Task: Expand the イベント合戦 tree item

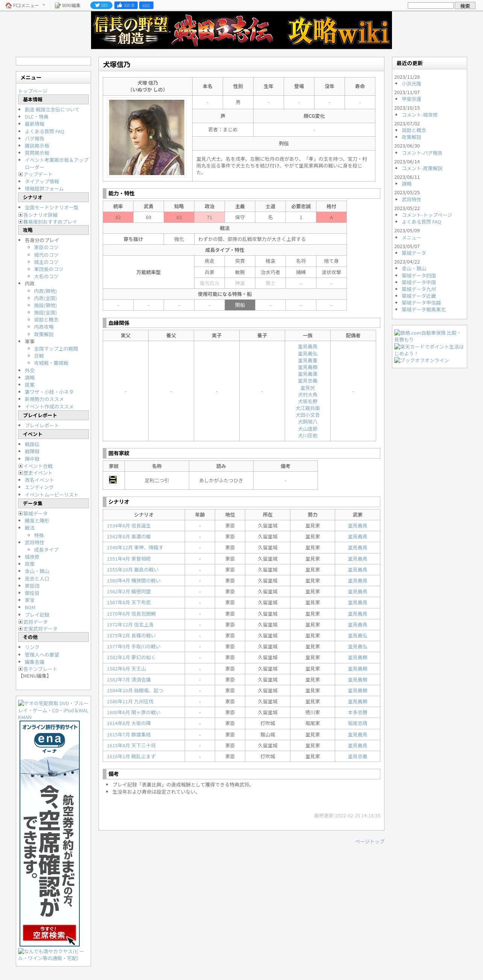Action: [21, 466]
